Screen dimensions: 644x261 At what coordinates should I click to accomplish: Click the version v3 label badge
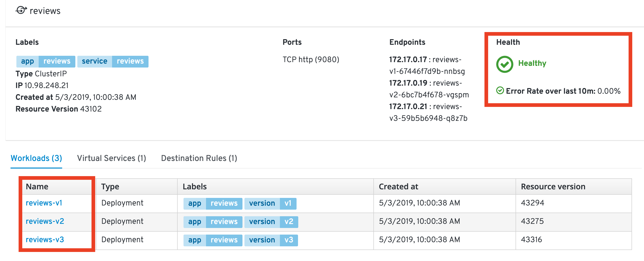(x=271, y=240)
